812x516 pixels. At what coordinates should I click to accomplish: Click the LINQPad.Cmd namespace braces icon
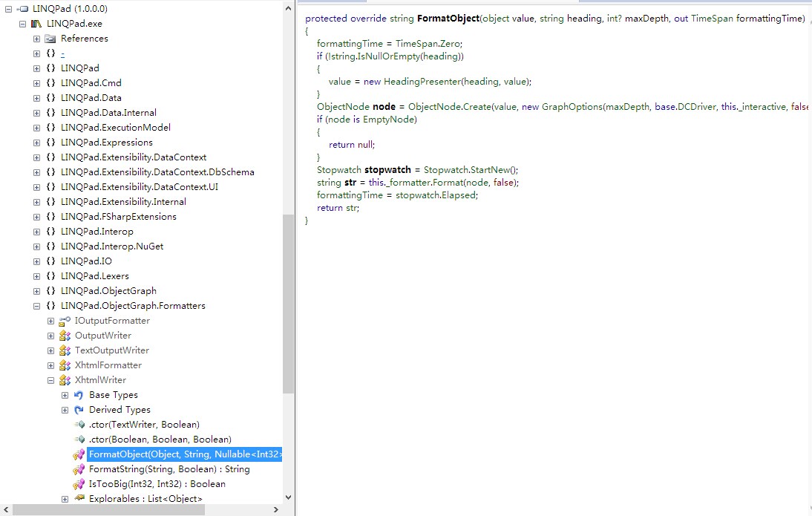point(50,83)
